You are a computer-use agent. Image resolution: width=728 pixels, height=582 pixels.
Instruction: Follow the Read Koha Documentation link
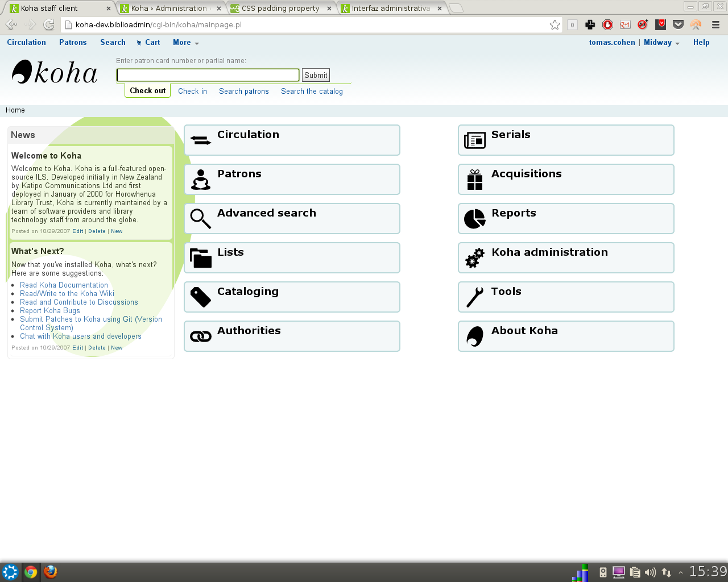pos(64,285)
